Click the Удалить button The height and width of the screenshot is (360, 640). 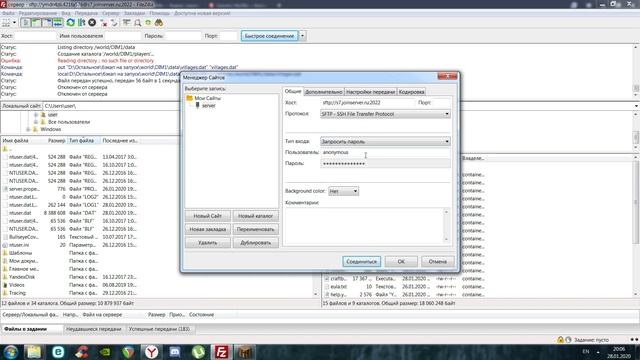coord(208,243)
